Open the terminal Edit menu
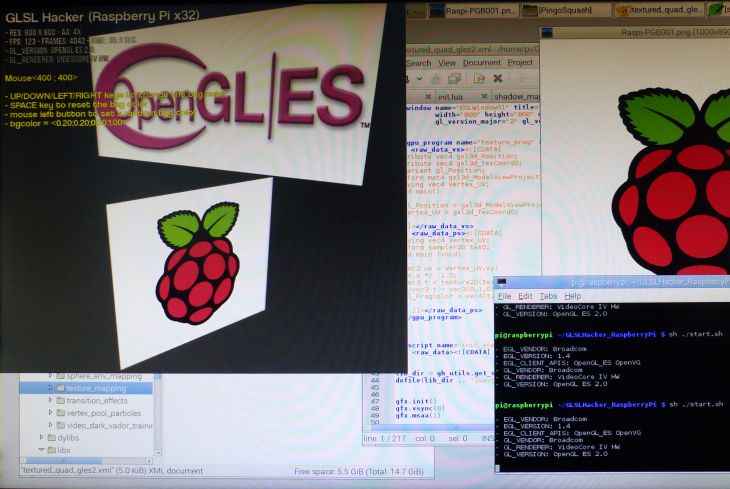This screenshot has height=489, width=730. point(525,296)
